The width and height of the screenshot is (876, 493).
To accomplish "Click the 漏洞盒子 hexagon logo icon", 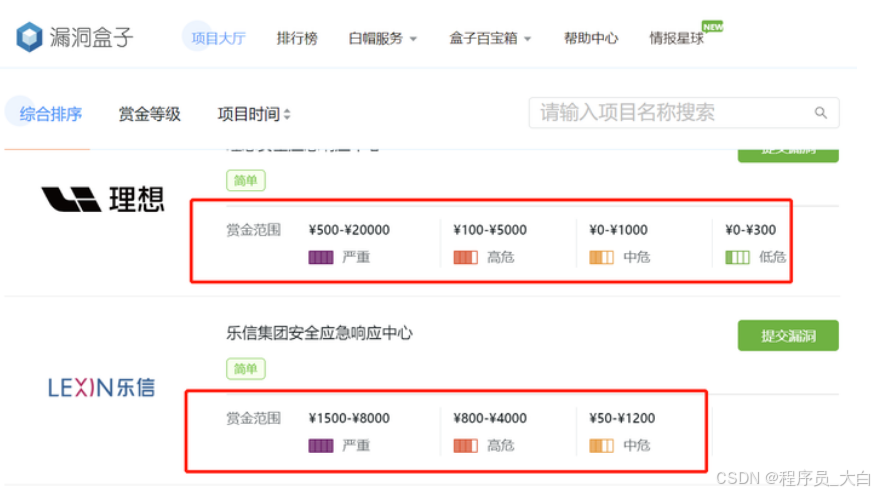I will (29, 37).
